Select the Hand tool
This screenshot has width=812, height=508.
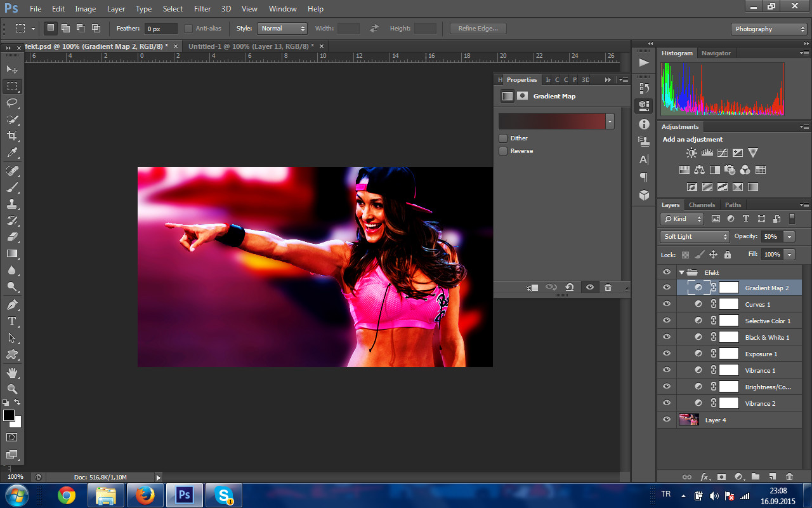12,372
